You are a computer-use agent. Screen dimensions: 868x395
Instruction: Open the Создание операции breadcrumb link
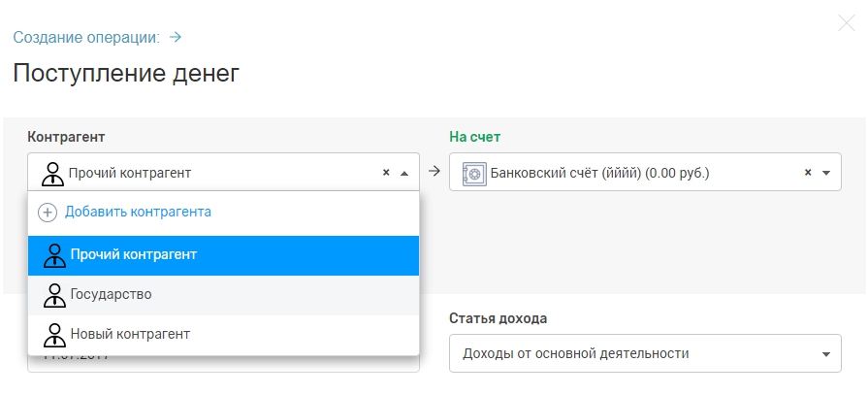click(x=86, y=37)
